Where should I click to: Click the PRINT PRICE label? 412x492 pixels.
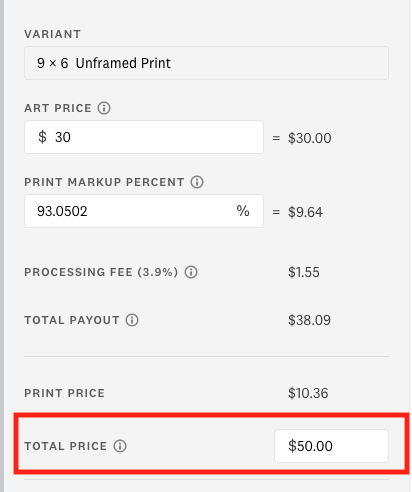pyautogui.click(x=65, y=393)
